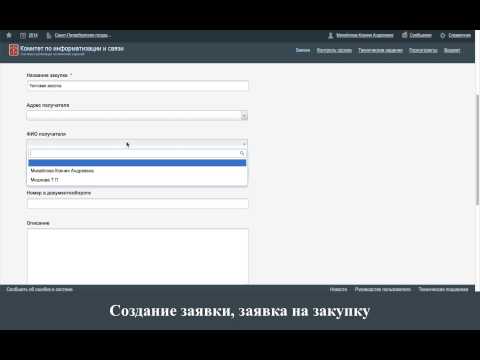This screenshot has width=480, height=360.
Task: Focus the dropdown search input field
Action: pyautogui.click(x=138, y=153)
